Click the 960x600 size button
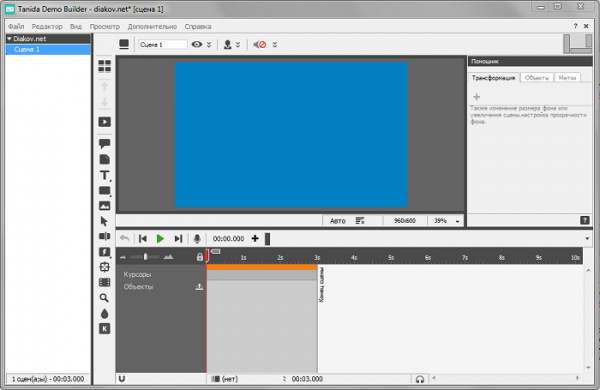The image size is (600, 390). coord(405,220)
